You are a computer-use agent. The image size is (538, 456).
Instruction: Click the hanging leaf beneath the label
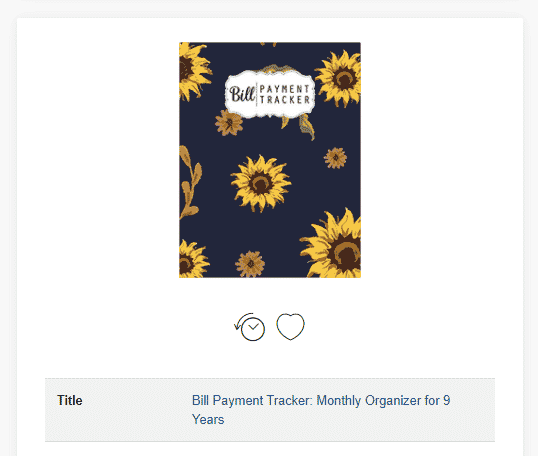(307, 127)
